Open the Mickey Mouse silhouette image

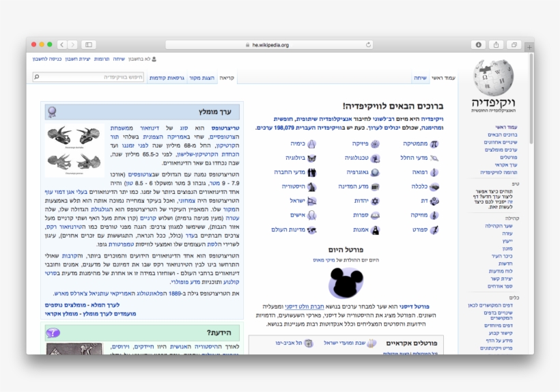(346, 283)
